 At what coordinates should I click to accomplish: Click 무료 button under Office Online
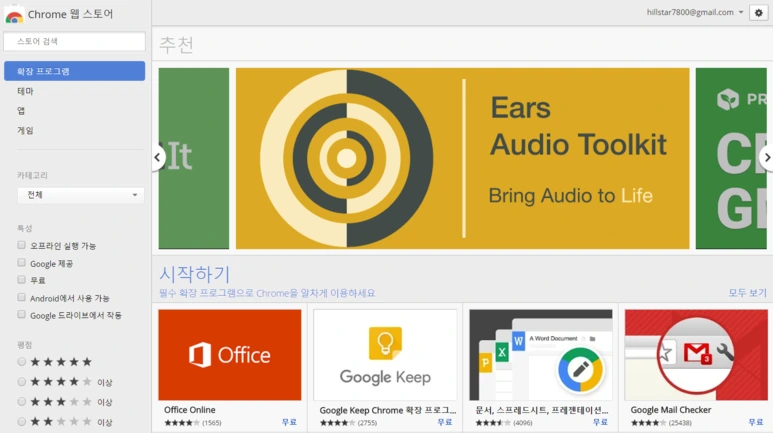click(289, 422)
